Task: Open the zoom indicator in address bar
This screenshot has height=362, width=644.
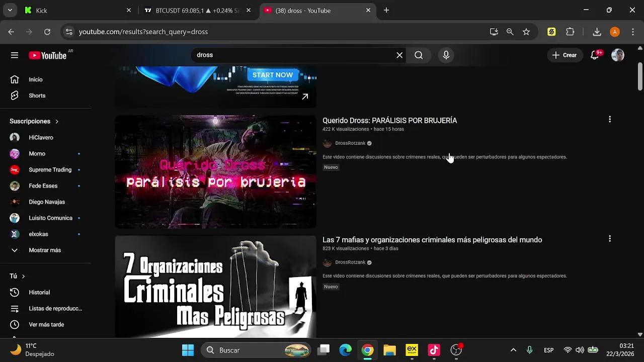Action: click(510, 32)
